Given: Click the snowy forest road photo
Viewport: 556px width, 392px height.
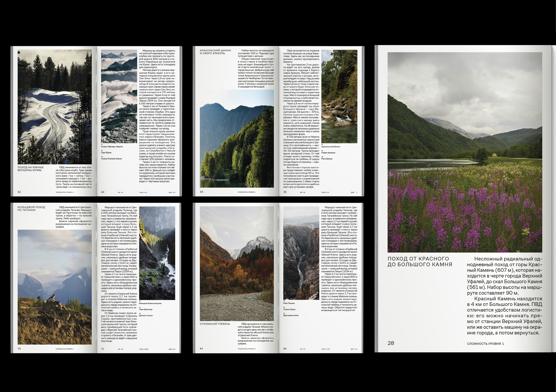Looking at the screenshot, I should tap(55, 107).
